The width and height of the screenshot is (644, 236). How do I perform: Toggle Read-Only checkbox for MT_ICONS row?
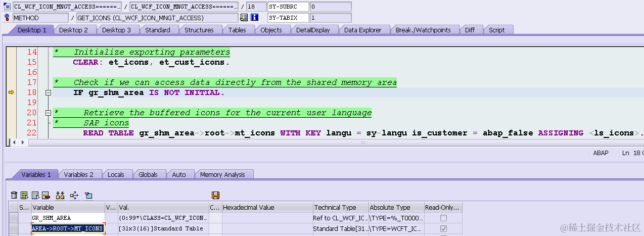443,228
